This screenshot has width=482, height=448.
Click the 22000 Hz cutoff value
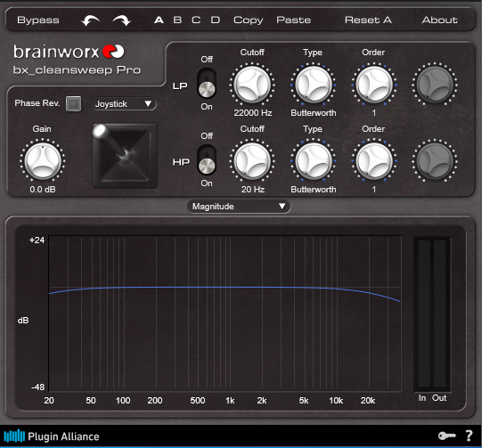coord(253,113)
